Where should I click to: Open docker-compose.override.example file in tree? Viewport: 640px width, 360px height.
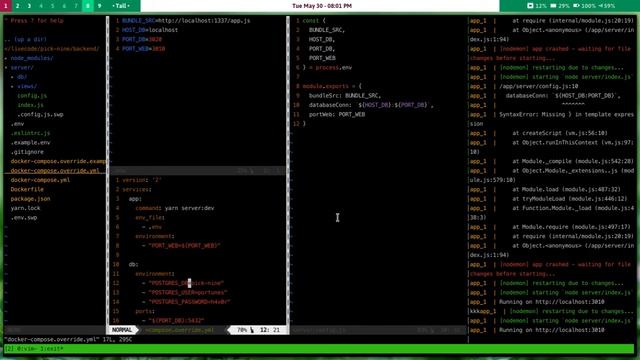click(x=58, y=161)
